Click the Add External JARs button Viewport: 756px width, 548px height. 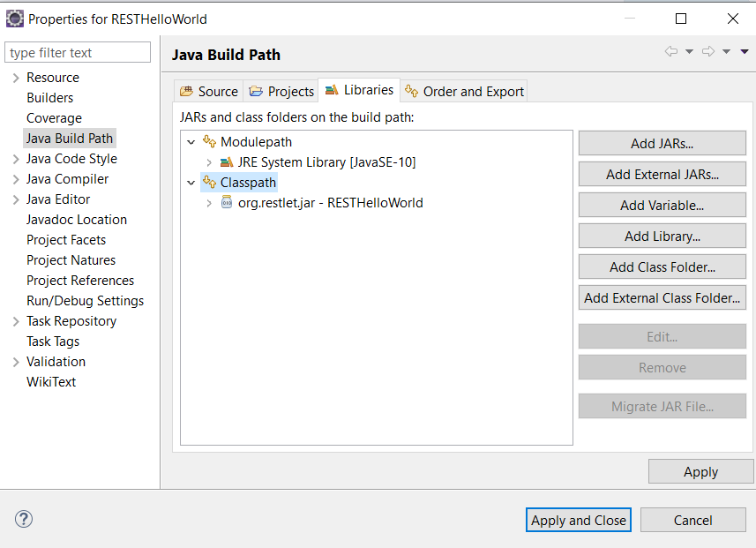pos(662,175)
